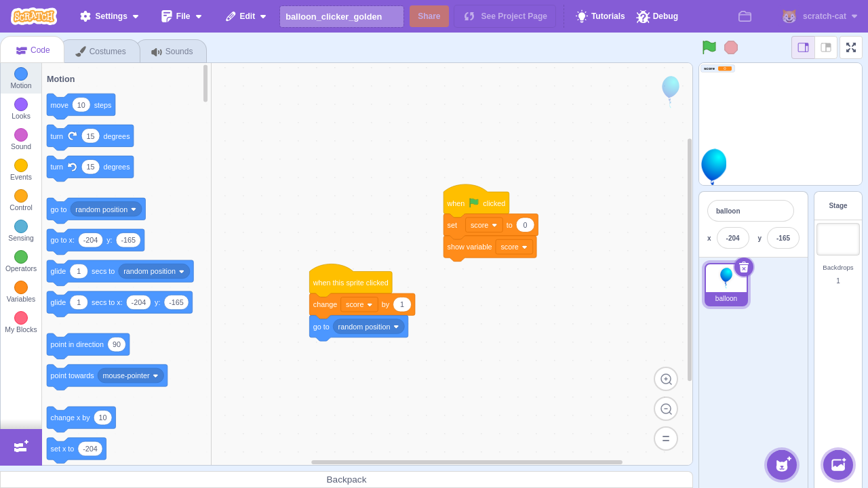This screenshot has height=488, width=868.
Task: Click the turn clockwise 15 degrees block
Action: pos(90,136)
